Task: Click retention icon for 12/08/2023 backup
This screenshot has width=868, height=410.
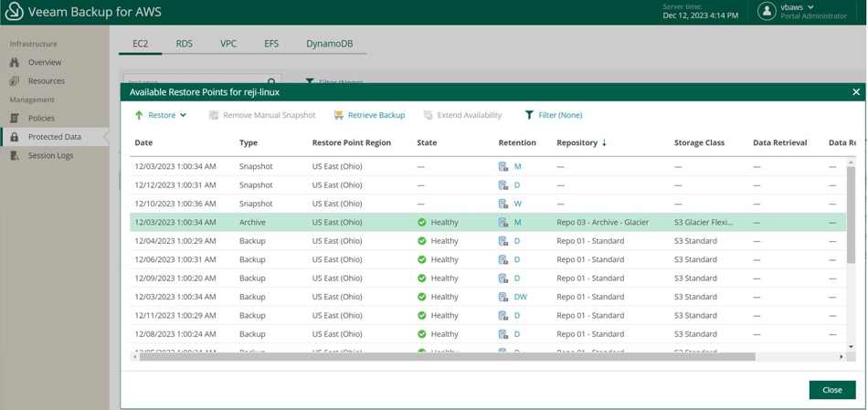Action: click(x=503, y=334)
